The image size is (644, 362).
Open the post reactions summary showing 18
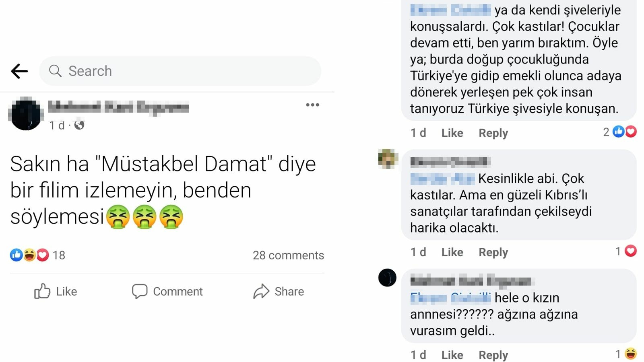(37, 255)
